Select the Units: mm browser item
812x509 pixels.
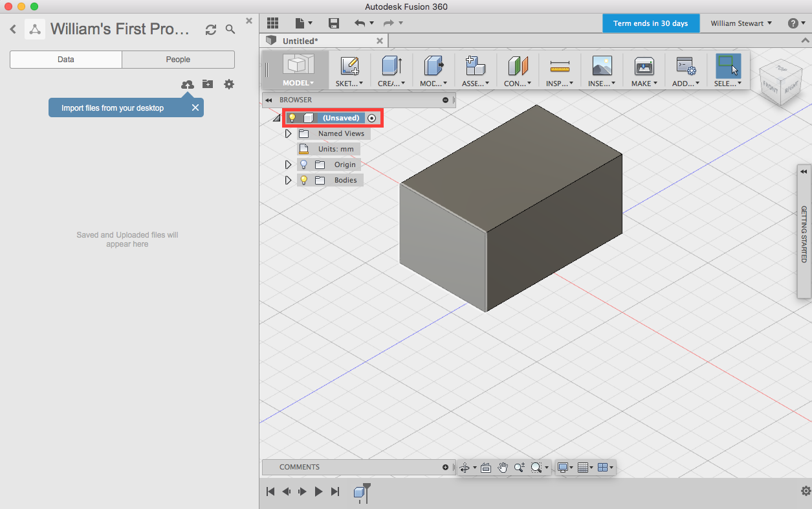[329, 149]
